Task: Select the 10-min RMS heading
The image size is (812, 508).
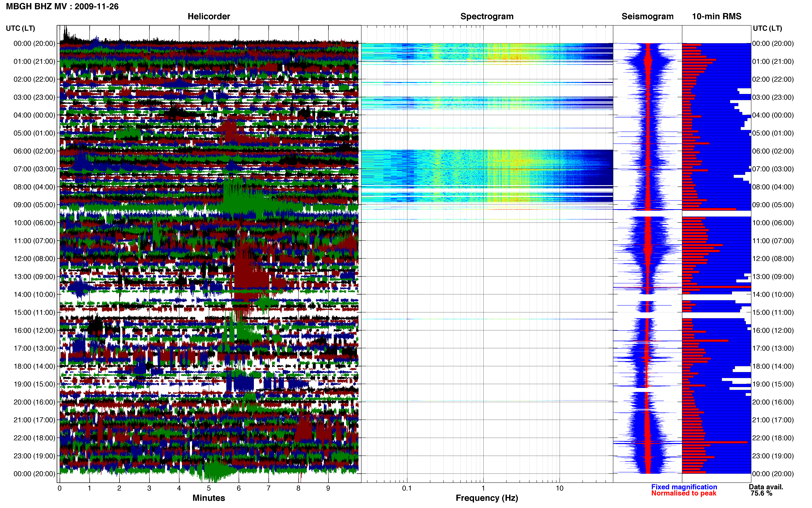Action: (x=717, y=16)
